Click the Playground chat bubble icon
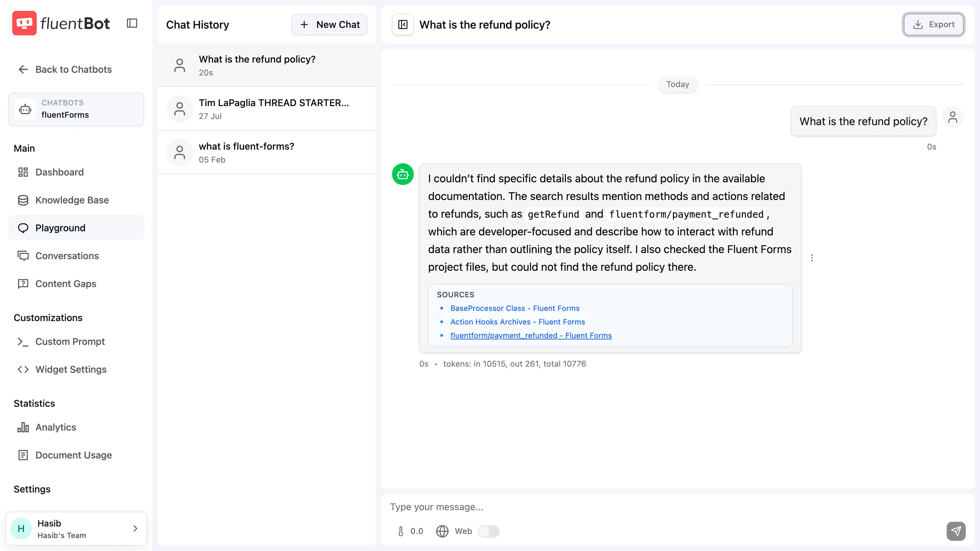 tap(23, 228)
